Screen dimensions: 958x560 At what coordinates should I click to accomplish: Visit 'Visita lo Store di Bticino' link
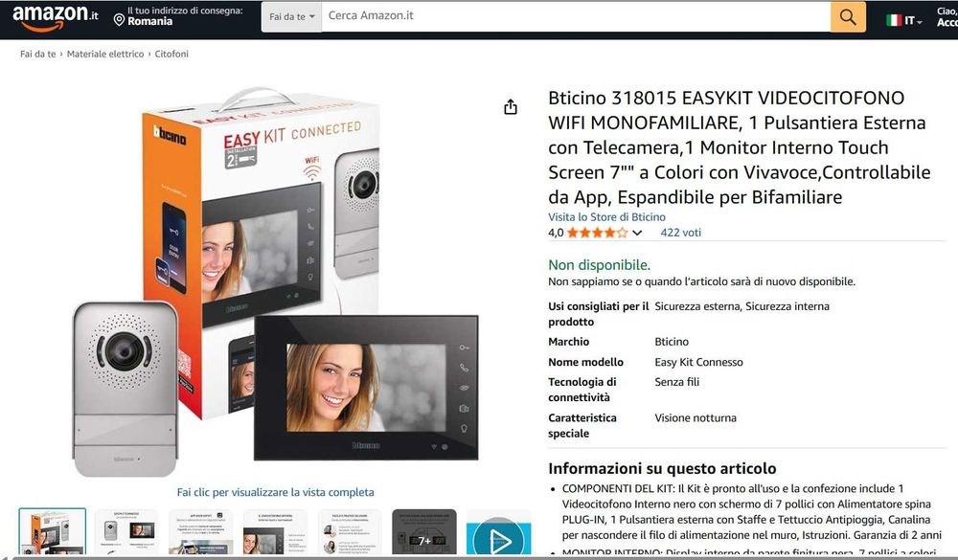[x=606, y=216]
